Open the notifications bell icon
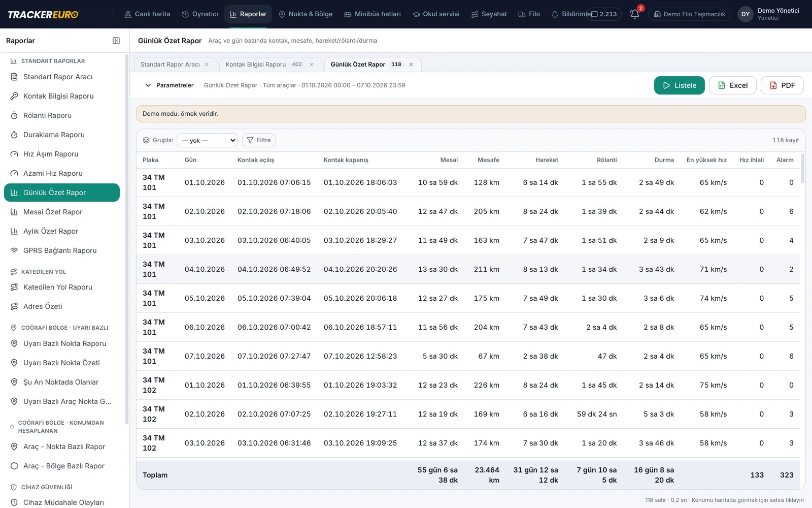 tap(634, 14)
